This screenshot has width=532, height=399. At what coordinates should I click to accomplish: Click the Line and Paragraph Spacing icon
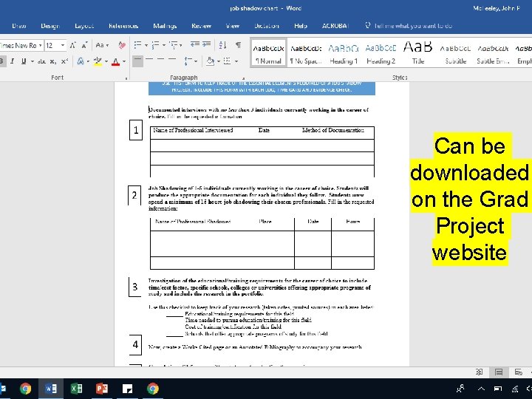coord(188,61)
